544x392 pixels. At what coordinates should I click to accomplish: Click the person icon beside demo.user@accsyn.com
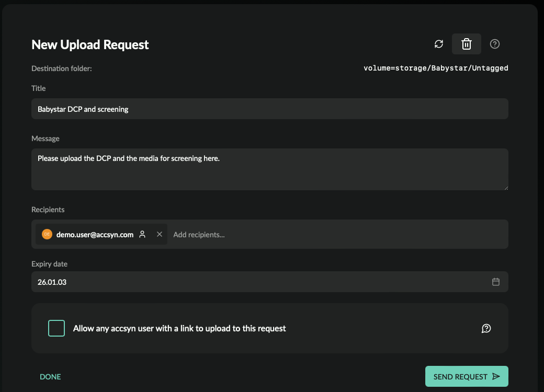[x=142, y=234]
